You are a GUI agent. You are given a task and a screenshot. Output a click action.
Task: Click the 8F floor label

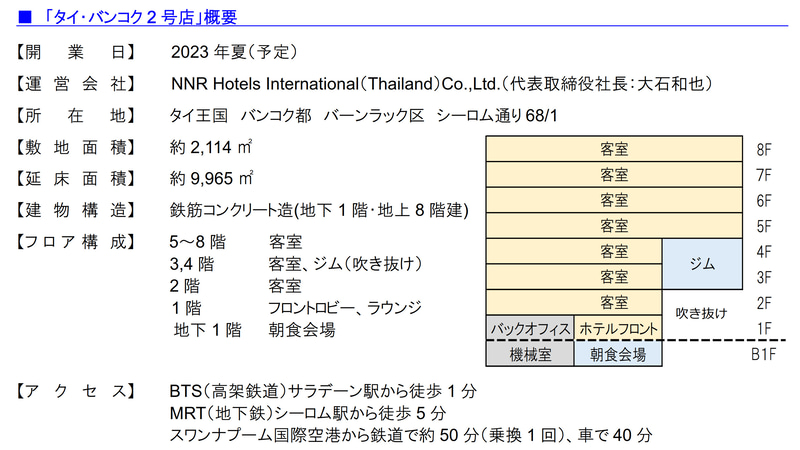pyautogui.click(x=764, y=149)
